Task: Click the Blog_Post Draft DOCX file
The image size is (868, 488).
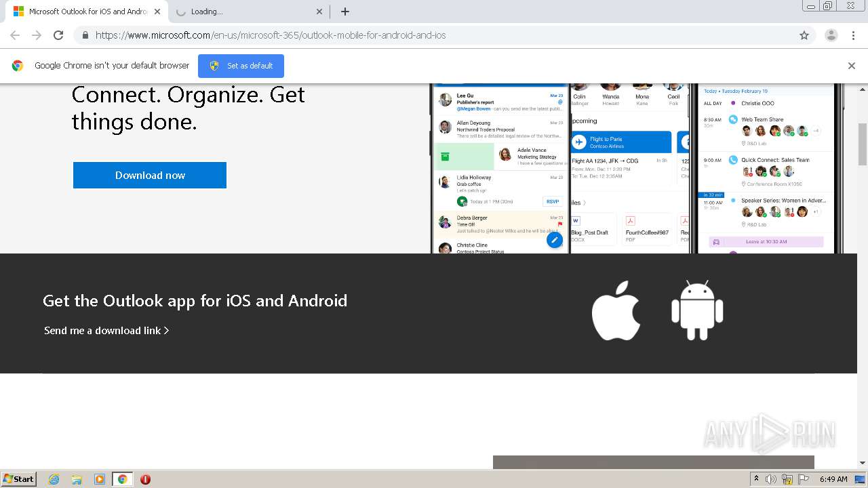Action: point(593,228)
